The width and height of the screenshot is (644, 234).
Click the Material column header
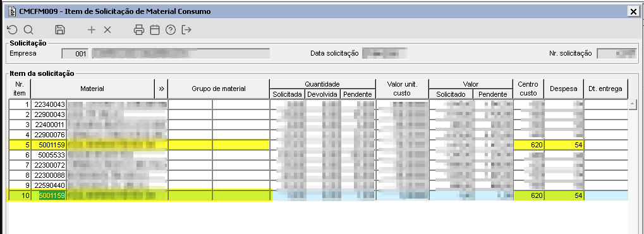point(92,89)
